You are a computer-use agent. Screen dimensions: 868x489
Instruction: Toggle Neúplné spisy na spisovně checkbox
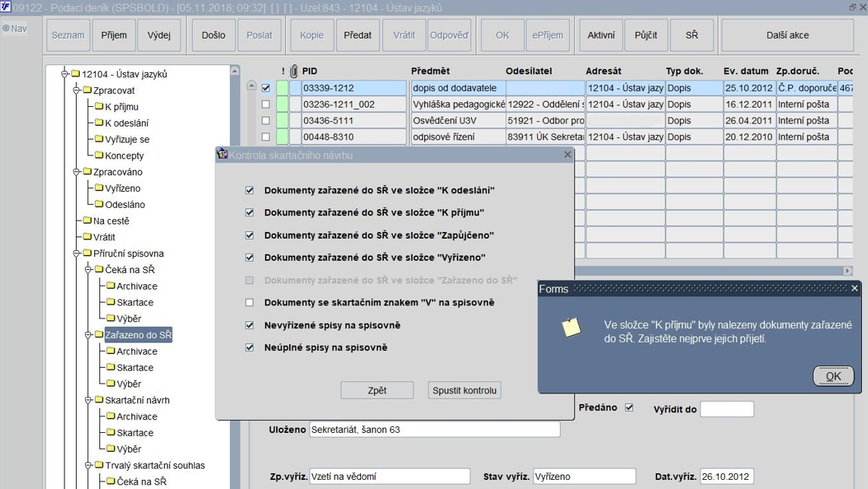pyautogui.click(x=250, y=348)
